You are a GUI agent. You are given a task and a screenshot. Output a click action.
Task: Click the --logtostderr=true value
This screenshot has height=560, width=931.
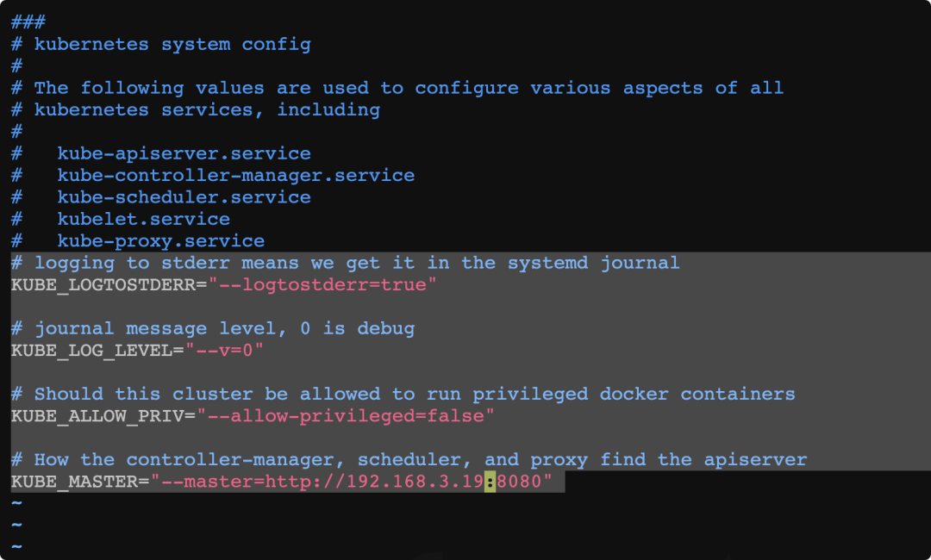322,285
